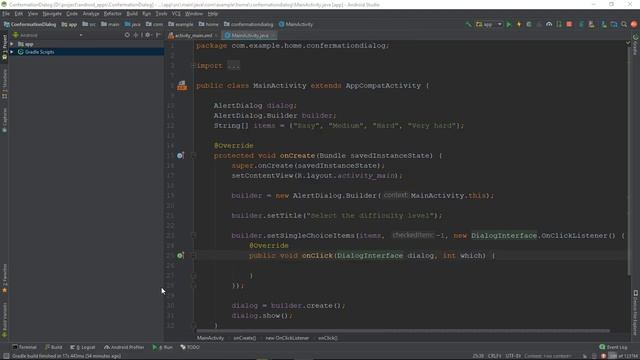Open the Android Profiler bottom tab
The height and width of the screenshot is (360, 640).
(x=124, y=347)
